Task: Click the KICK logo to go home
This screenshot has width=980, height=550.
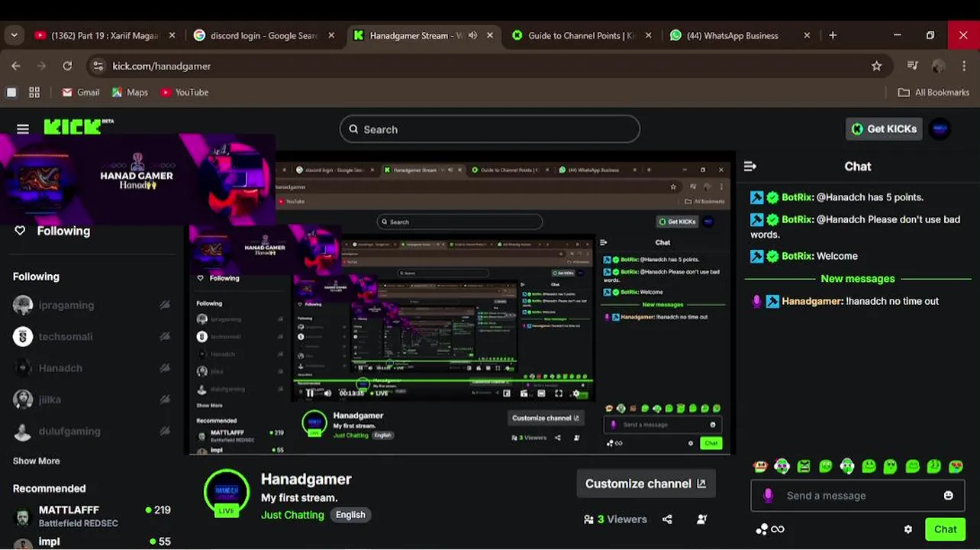Action: [79, 127]
